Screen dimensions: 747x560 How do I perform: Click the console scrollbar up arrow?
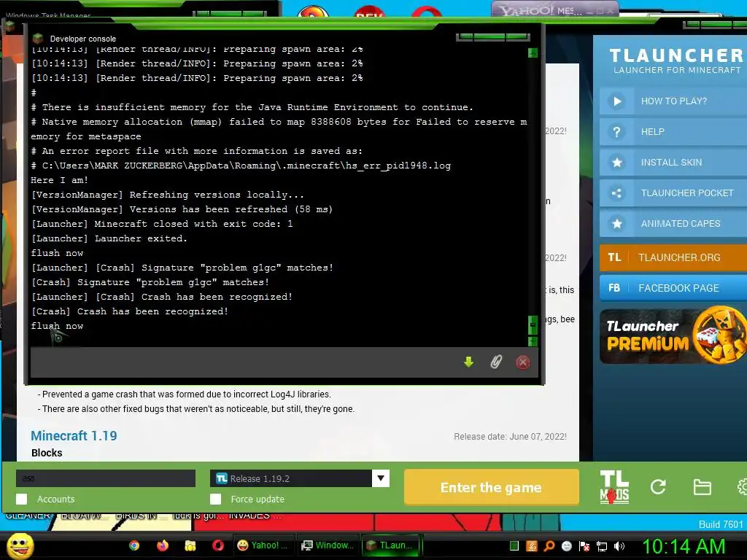[x=533, y=52]
